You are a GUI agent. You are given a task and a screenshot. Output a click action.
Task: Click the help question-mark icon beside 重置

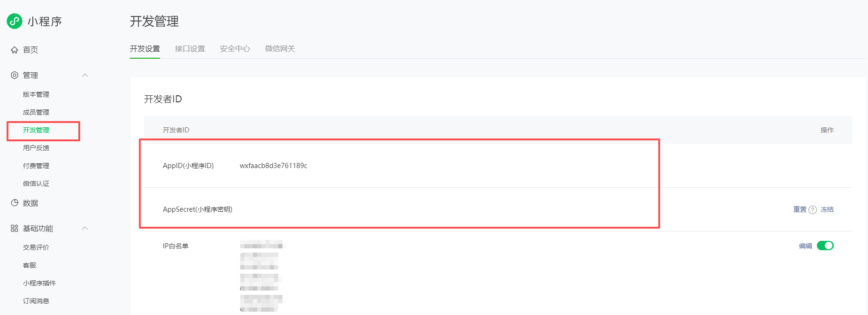813,210
